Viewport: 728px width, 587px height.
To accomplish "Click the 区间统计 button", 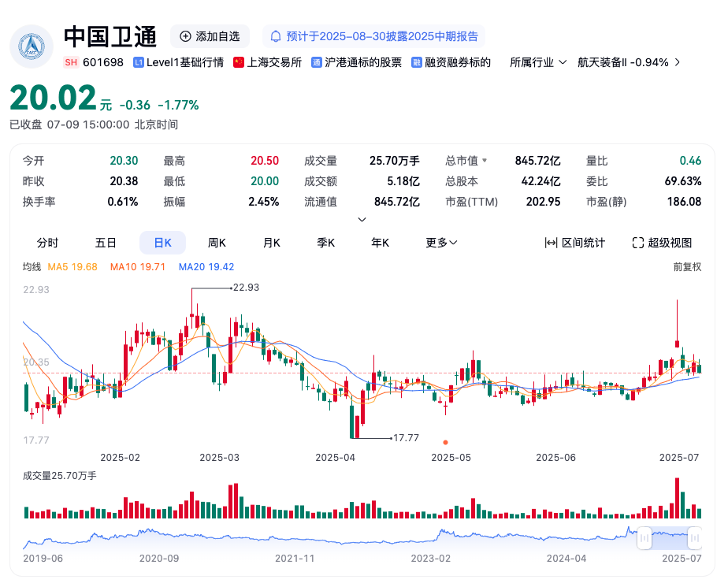I will pos(575,243).
